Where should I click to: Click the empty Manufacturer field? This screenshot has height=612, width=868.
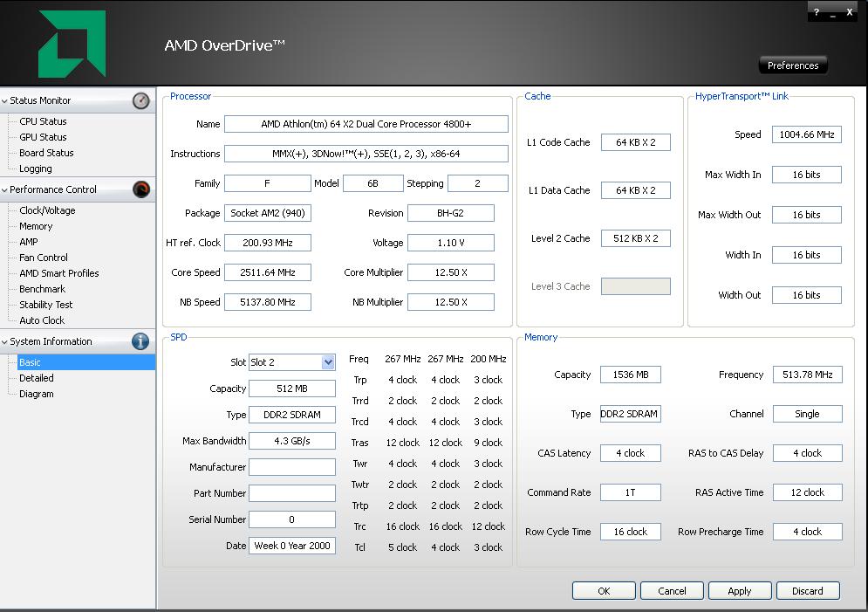click(x=291, y=467)
